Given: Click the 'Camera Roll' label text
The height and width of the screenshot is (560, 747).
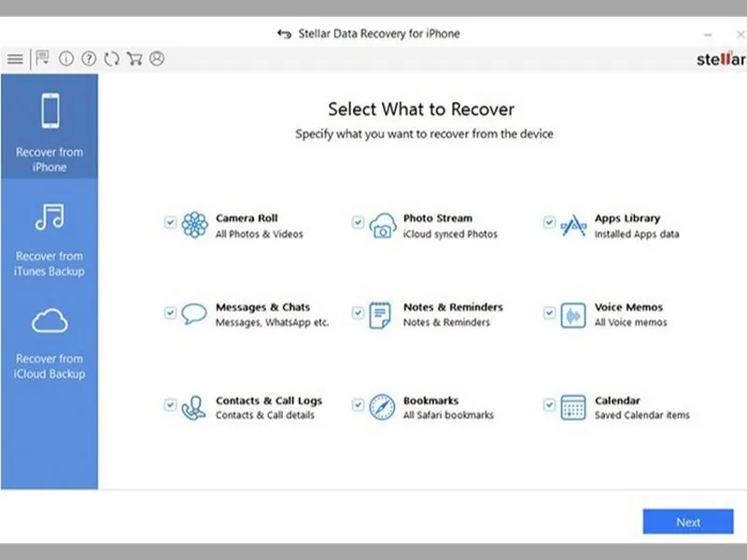Looking at the screenshot, I should click(x=247, y=218).
